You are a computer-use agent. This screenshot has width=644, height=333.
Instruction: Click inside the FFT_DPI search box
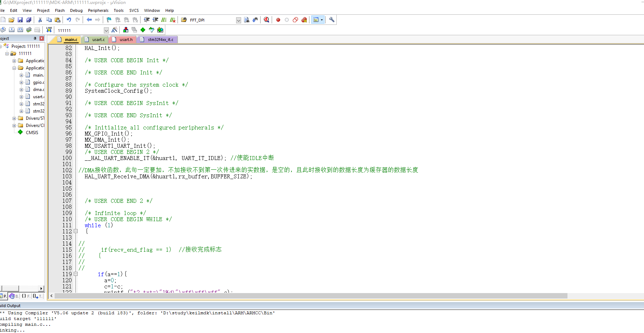(x=208, y=20)
